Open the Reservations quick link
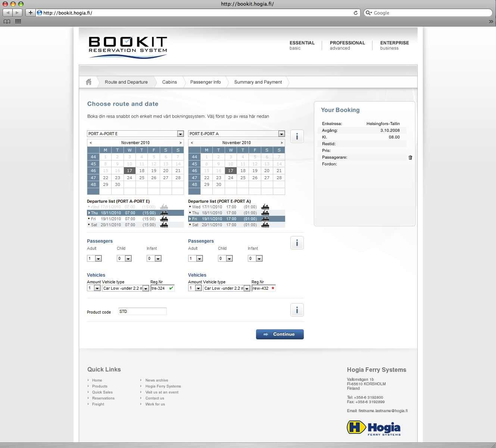Image resolution: width=496 pixels, height=448 pixels. [103, 398]
